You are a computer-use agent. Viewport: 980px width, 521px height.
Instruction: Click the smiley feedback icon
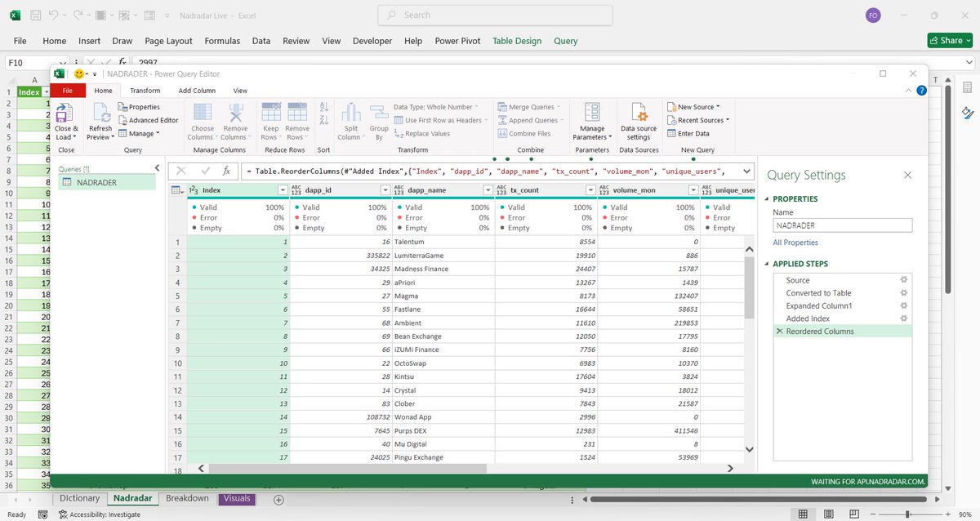point(80,73)
